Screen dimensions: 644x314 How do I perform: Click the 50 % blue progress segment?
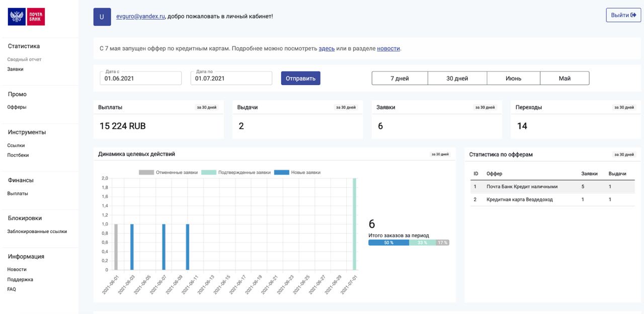pos(388,243)
